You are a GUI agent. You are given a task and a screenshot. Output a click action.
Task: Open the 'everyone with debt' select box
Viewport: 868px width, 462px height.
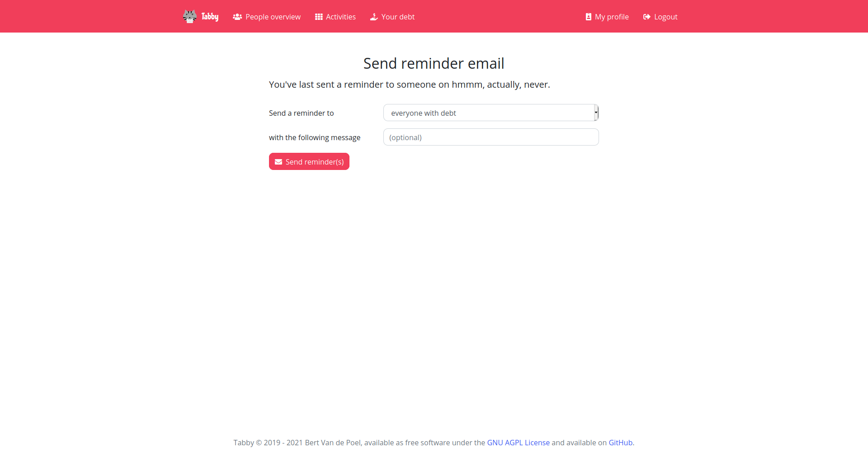pyautogui.click(x=488, y=113)
